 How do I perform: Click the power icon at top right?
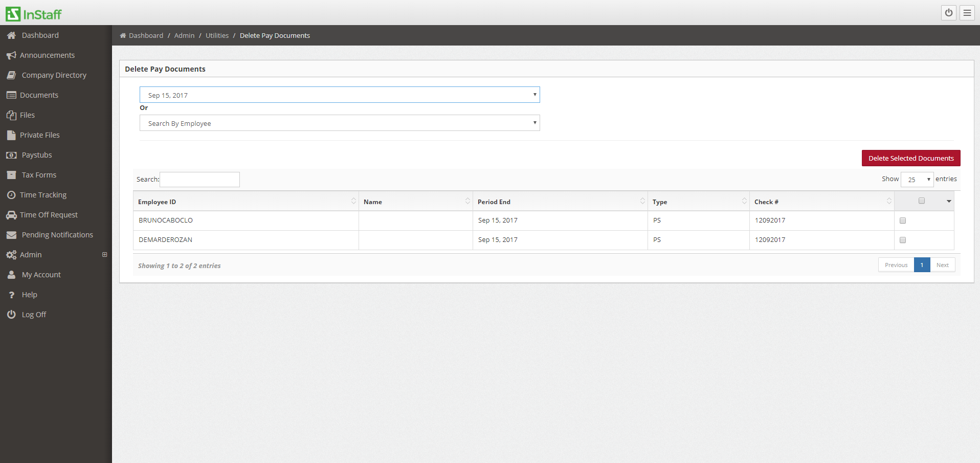(949, 13)
